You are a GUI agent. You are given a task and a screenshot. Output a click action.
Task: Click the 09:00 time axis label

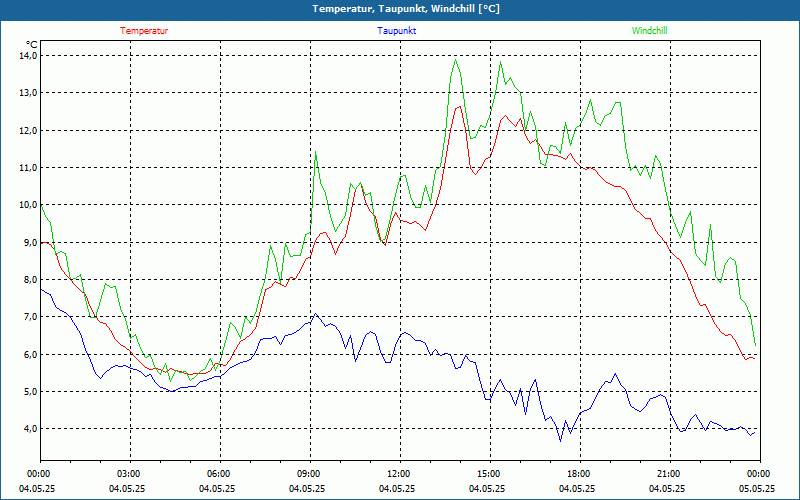pyautogui.click(x=309, y=474)
